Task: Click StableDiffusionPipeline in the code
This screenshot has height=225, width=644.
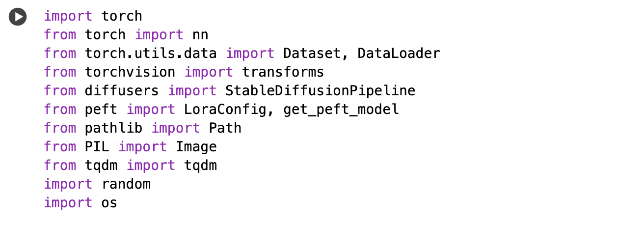Action: tap(320, 91)
